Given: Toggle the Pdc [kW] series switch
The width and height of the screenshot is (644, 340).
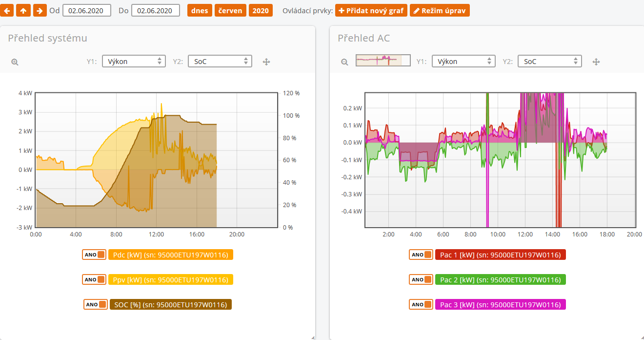Looking at the screenshot, I should coord(94,255).
